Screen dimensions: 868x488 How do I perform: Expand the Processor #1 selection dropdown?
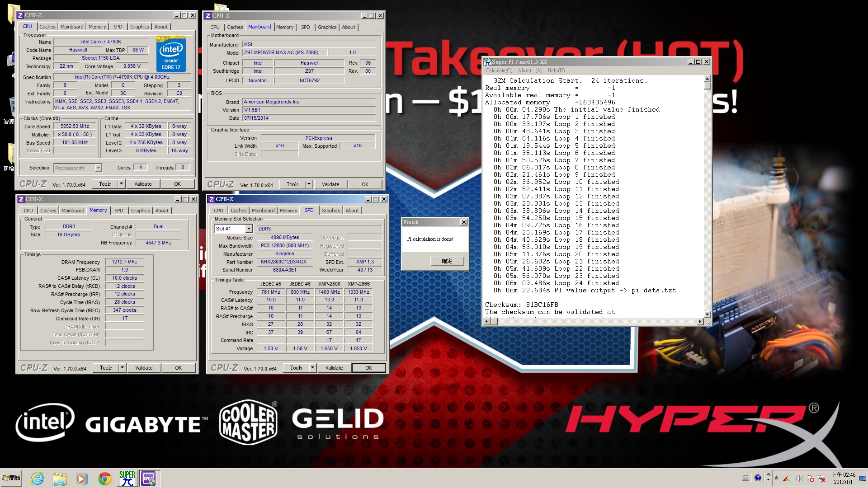(98, 168)
